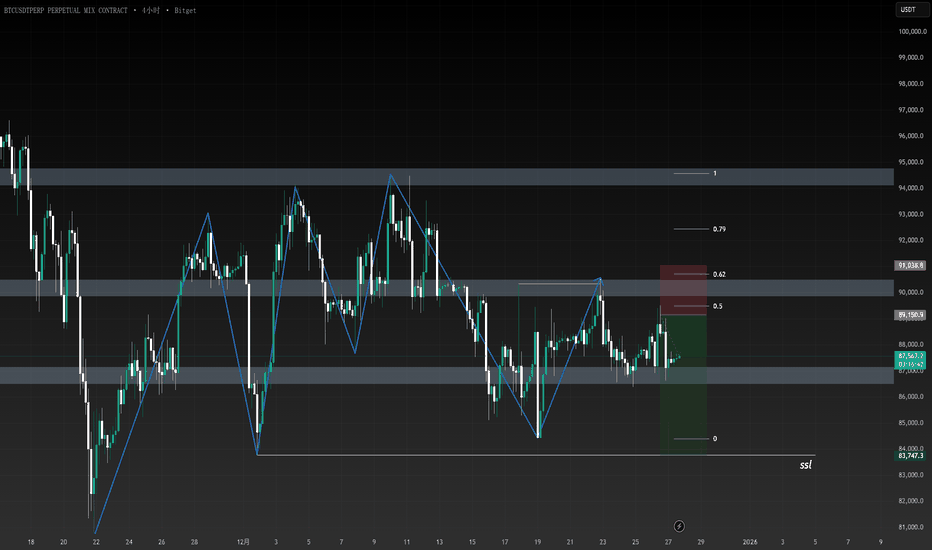Click the 2026 date axis label
932x550 pixels.
[x=750, y=542]
